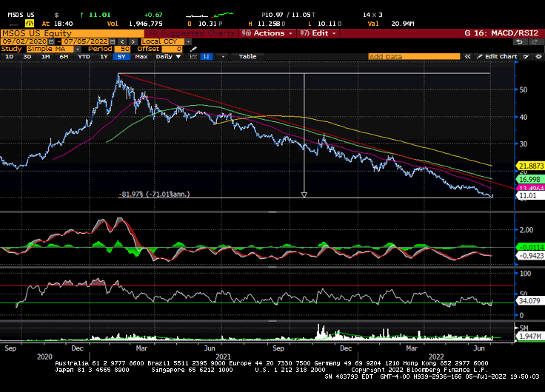
Task: Click the 07/05/2022 end date field
Action: [x=85, y=41]
